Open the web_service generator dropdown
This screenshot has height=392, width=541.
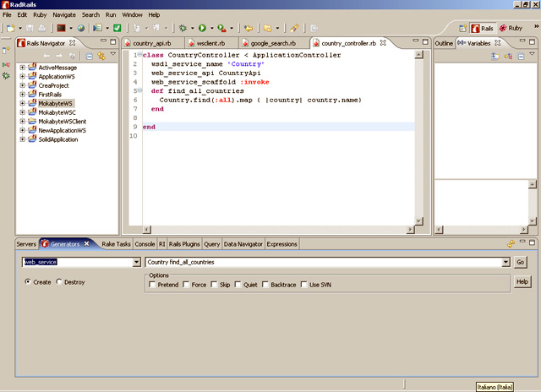coord(137,262)
